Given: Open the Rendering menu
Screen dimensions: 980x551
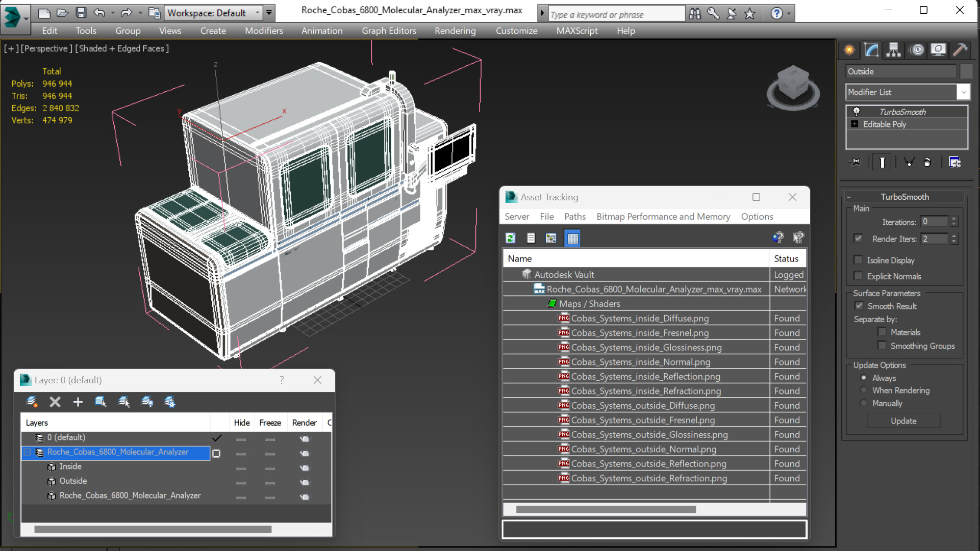Looking at the screenshot, I should tap(455, 31).
